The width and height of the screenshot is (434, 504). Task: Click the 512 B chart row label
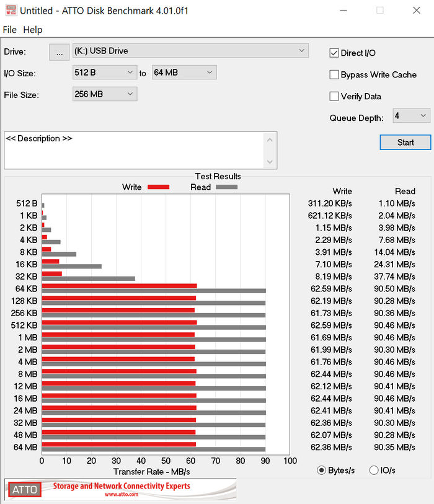(x=27, y=203)
